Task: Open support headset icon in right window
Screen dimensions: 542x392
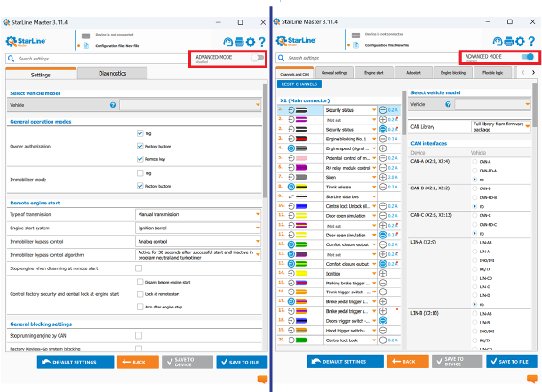Action: click(498, 42)
